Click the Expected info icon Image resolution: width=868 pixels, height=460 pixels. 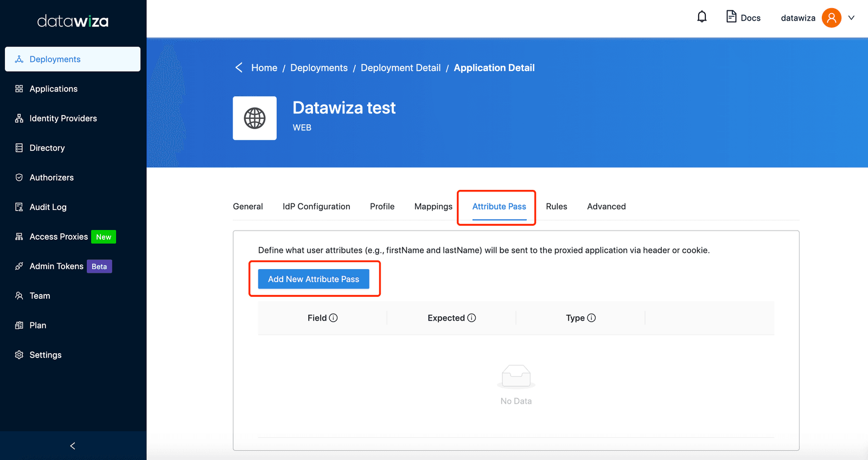(471, 318)
